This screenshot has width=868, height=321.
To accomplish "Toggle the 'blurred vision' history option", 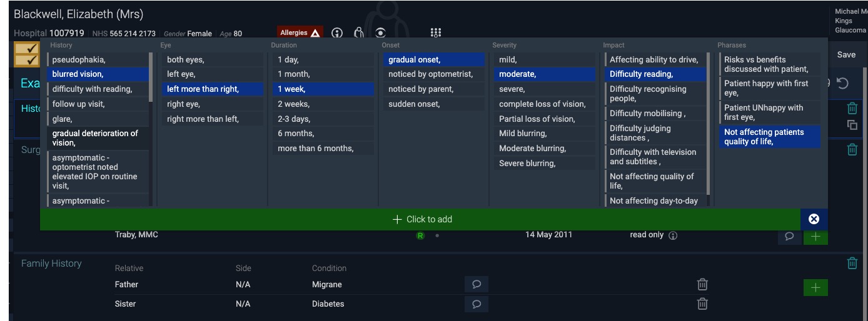I will click(98, 74).
